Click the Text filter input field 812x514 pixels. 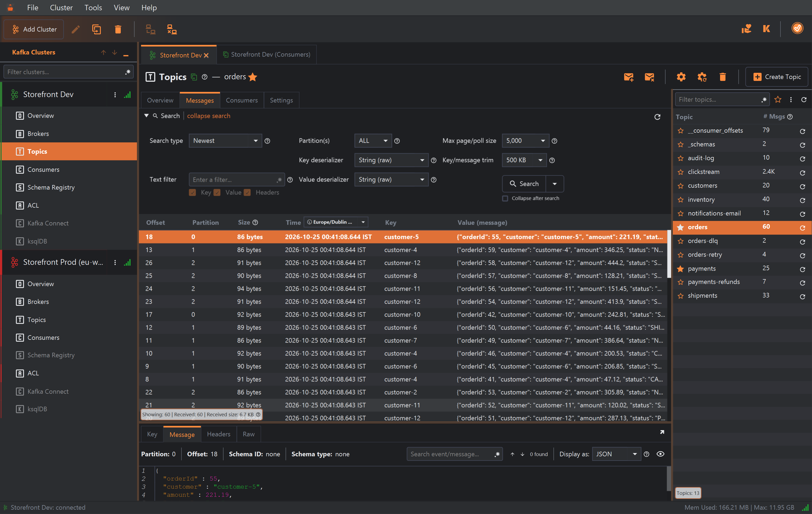pyautogui.click(x=236, y=180)
